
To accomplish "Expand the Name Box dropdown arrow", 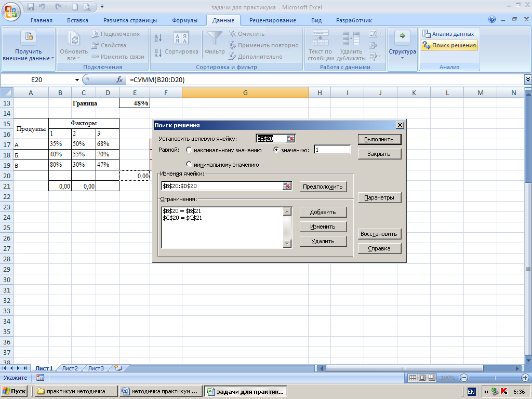I will 77,79.
